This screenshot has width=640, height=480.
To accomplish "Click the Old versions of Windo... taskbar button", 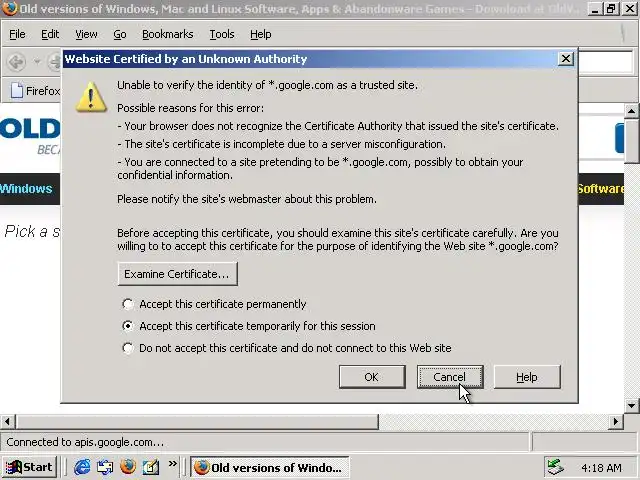I will tap(269, 467).
